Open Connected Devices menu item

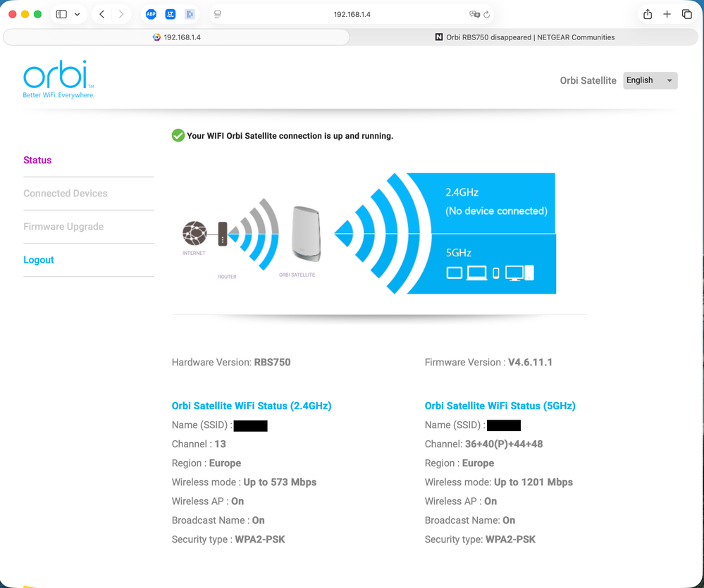point(66,194)
